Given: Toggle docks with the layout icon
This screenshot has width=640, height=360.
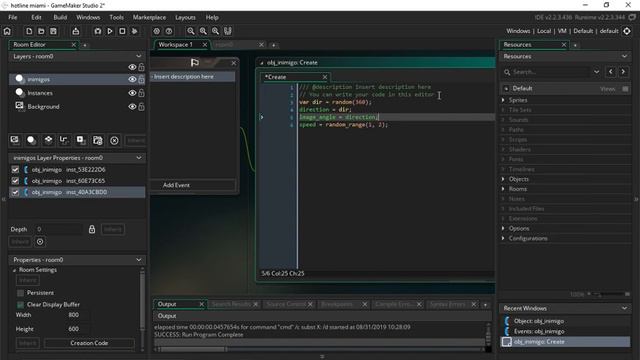Looking at the screenshot, I should [228, 31].
